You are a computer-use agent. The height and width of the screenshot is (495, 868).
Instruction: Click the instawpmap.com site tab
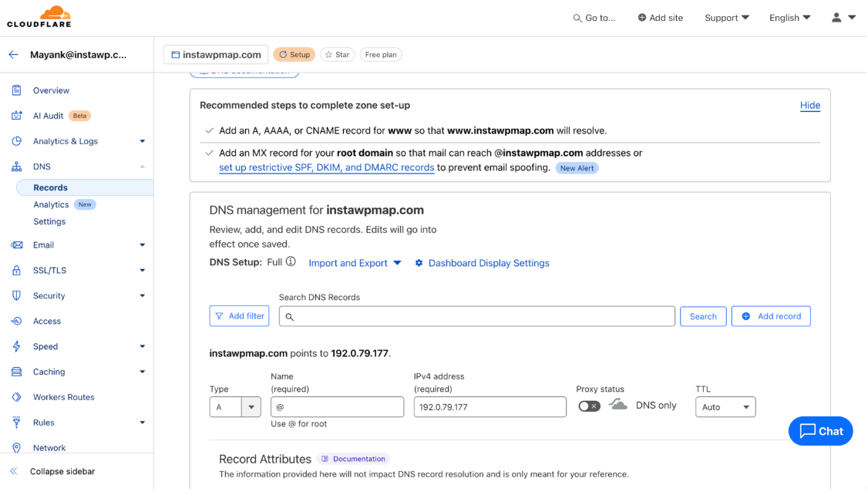click(216, 55)
